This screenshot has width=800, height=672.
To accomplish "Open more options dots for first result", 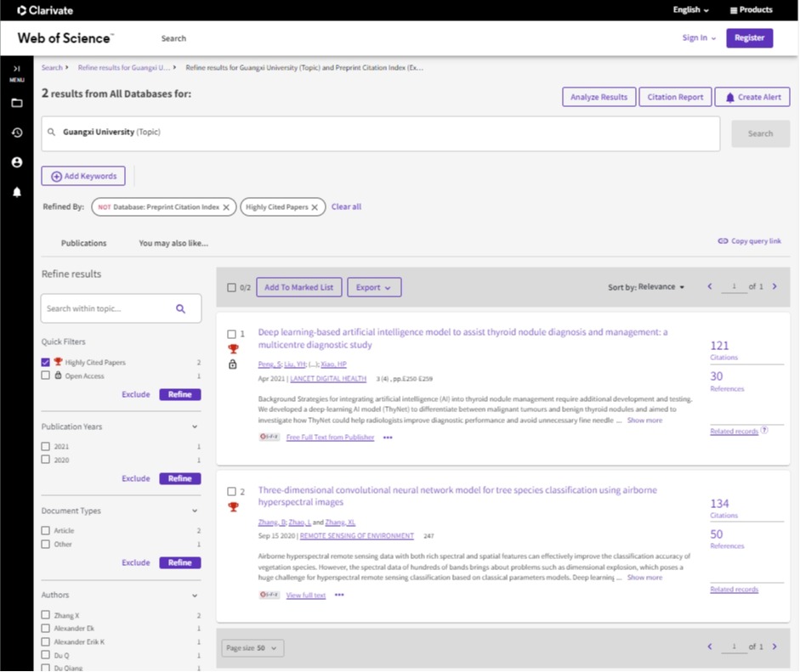I will click(388, 438).
